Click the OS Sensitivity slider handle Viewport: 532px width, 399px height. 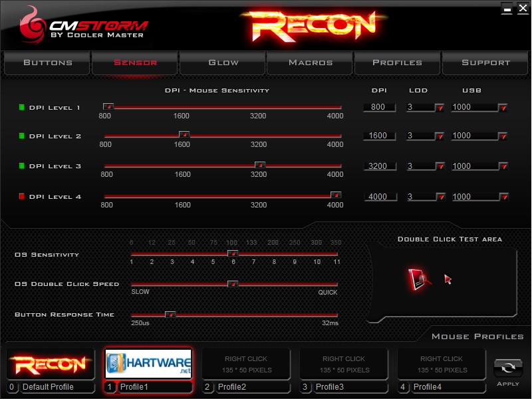(x=233, y=253)
